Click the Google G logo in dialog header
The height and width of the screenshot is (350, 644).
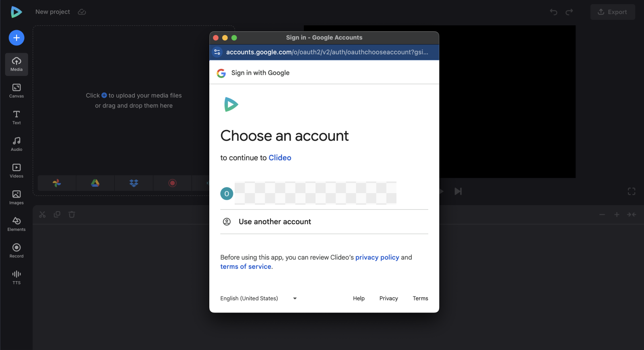[x=221, y=73]
